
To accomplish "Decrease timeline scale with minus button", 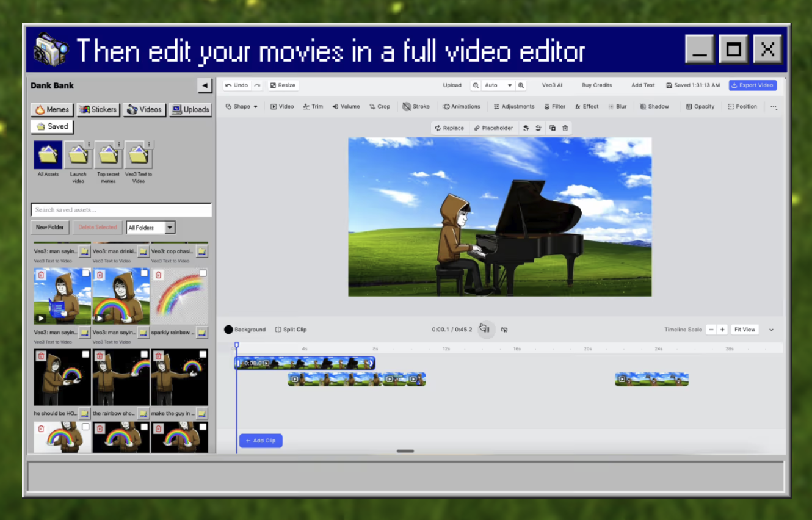I will pos(711,330).
